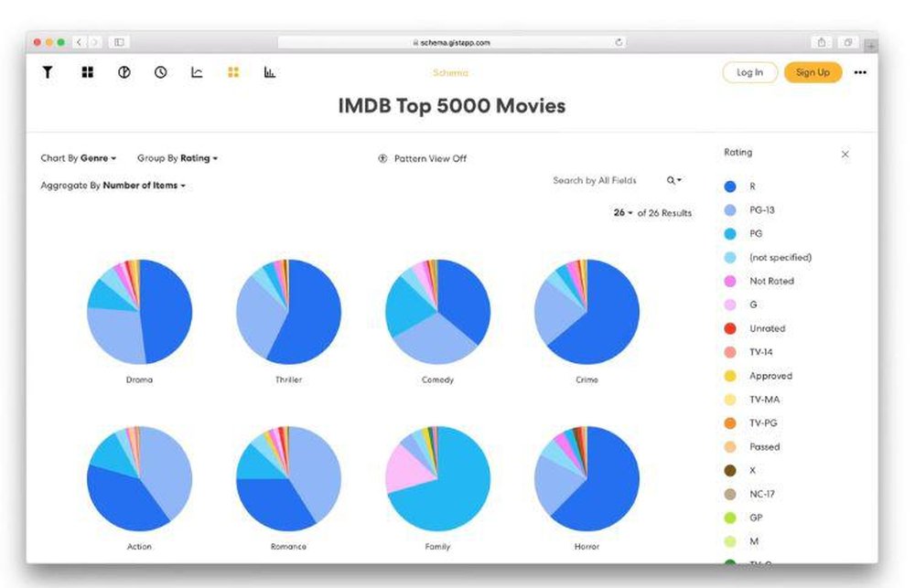The width and height of the screenshot is (915, 588).
Task: Click the PG-13 rating swatch
Action: click(730, 210)
